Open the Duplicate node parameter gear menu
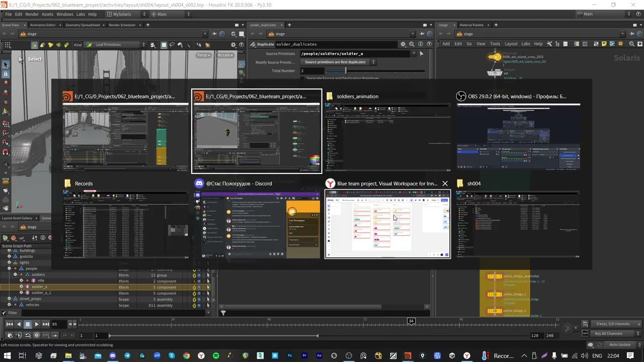Viewport: 644px width, 362px height. pos(403,44)
